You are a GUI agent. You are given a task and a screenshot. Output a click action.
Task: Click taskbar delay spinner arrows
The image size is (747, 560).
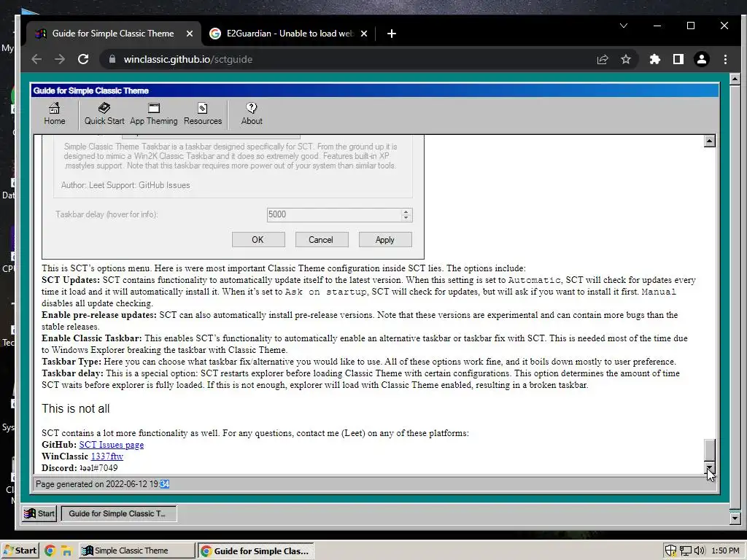pos(406,214)
